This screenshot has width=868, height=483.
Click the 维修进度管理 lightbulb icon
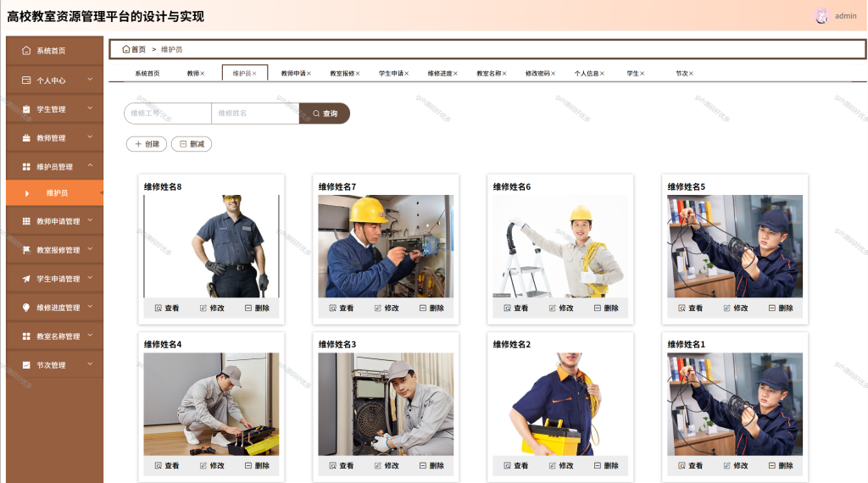pos(26,307)
